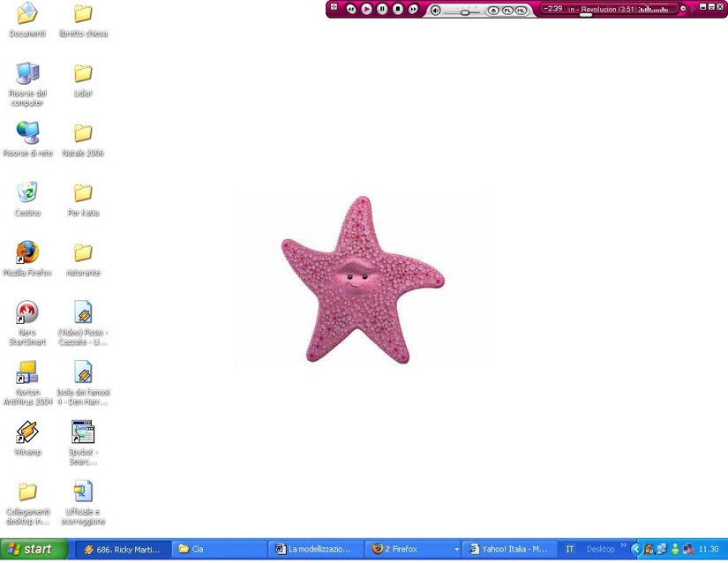The height and width of the screenshot is (563, 728).
Task: Expand the 2 Firefox taskbar group
Action: coord(414,550)
